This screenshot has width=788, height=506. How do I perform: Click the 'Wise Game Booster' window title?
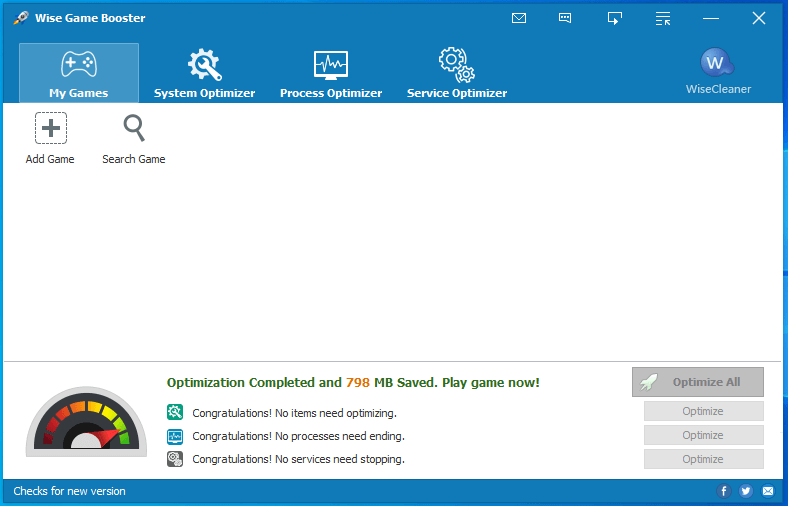click(90, 18)
